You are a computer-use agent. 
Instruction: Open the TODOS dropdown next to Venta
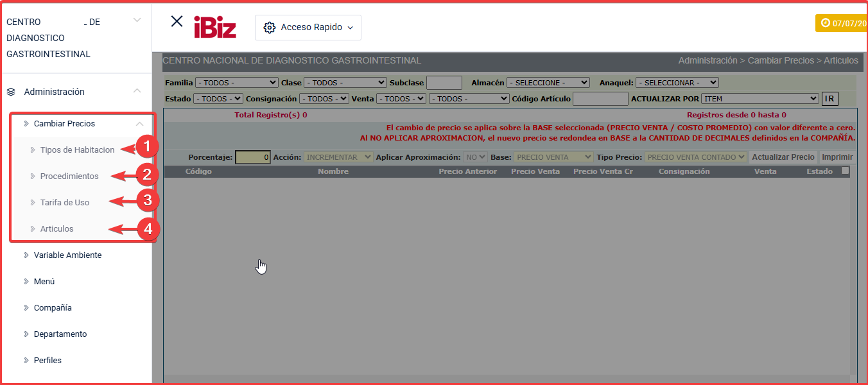(469, 99)
